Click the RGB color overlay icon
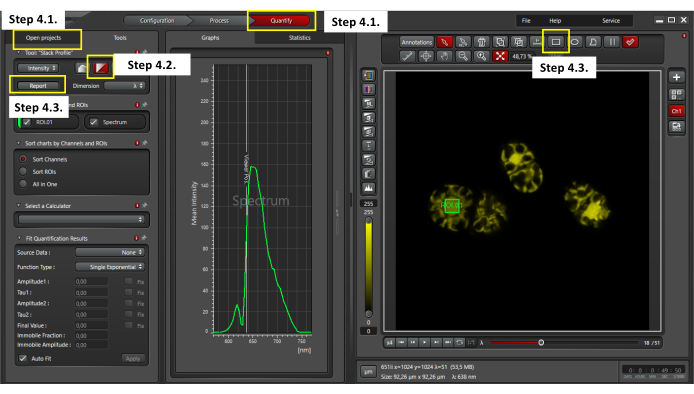Viewport: 694px width, 394px height. [368, 75]
